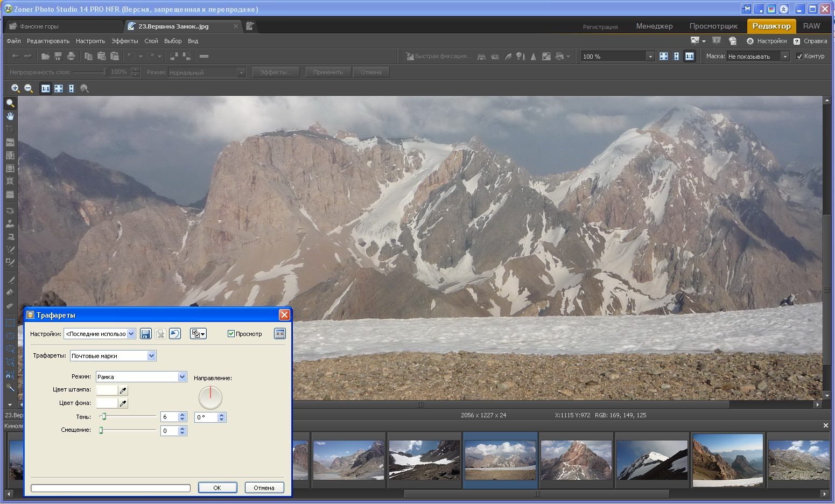Click the reset settings arrow icon in dialog
Screen dimensions: 835x504
click(x=174, y=334)
